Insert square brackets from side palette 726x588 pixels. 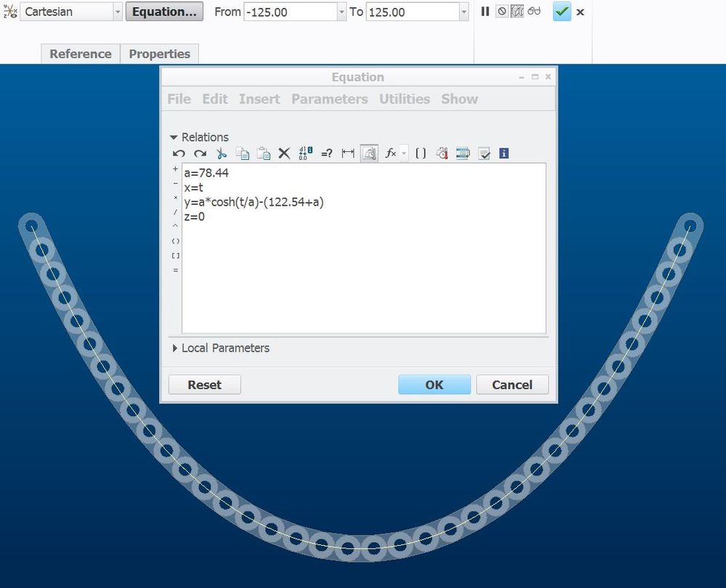tap(175, 256)
